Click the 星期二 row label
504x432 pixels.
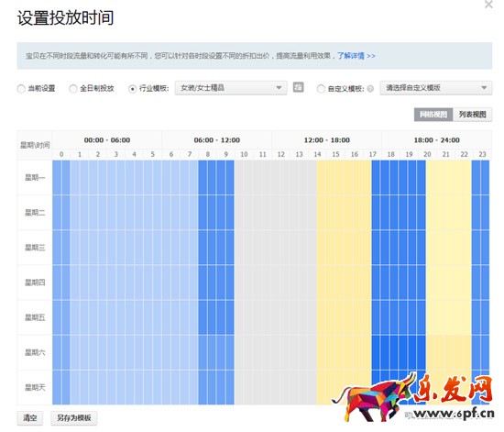click(x=35, y=213)
